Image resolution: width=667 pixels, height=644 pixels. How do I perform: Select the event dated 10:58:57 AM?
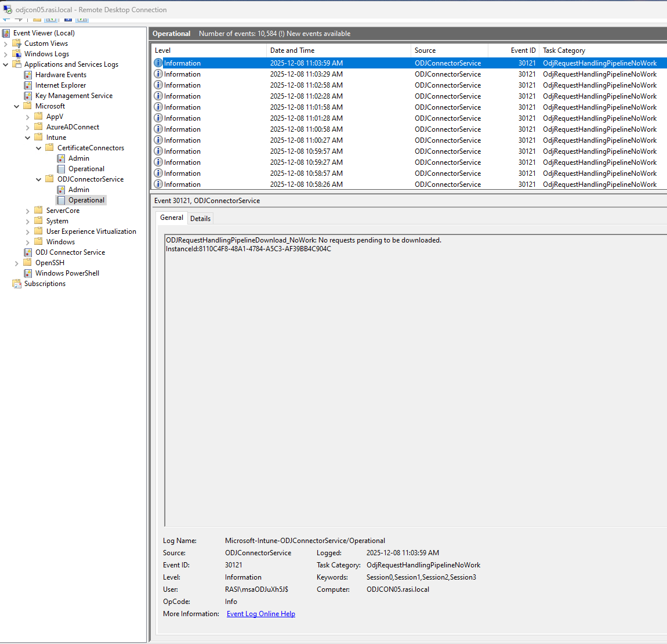coord(409,173)
